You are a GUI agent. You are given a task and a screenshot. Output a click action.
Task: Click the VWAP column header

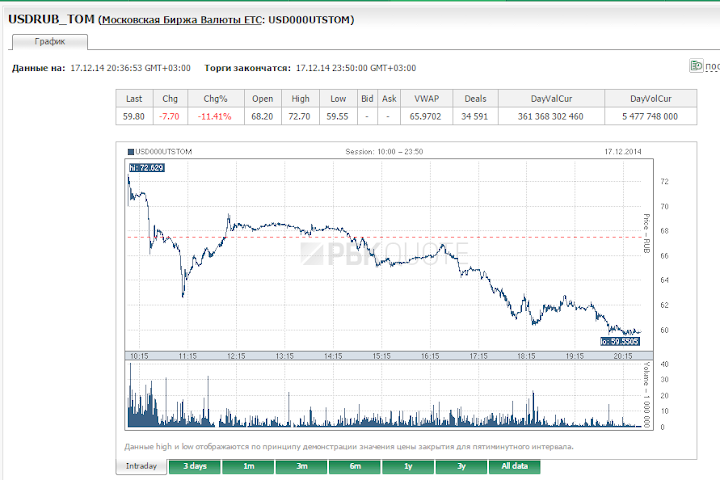tap(427, 99)
